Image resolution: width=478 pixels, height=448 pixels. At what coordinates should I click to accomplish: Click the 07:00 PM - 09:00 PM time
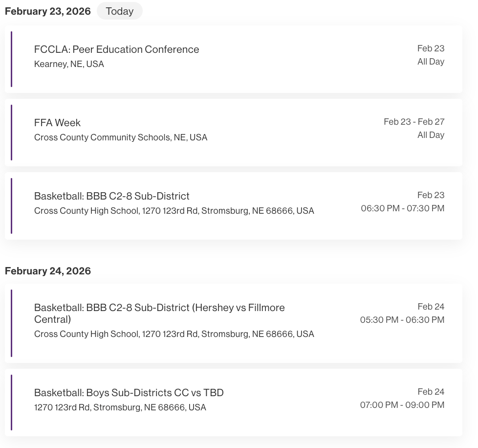pyautogui.click(x=402, y=405)
